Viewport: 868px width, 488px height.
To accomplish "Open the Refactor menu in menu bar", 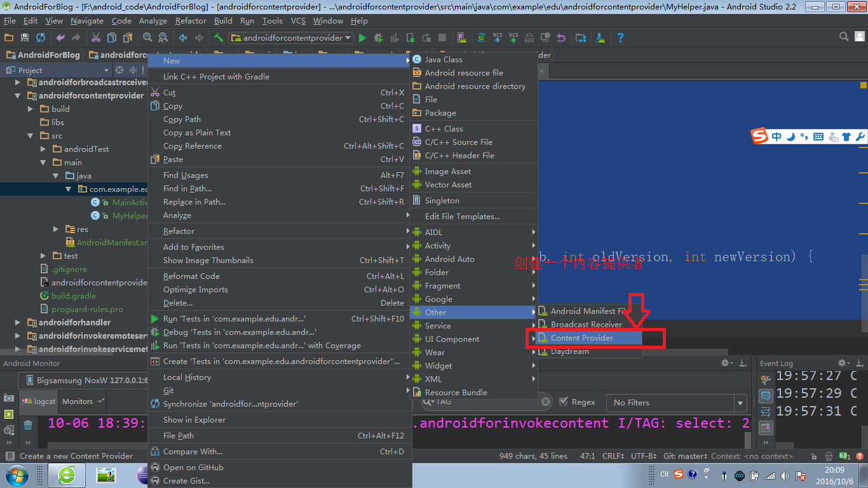I will (x=191, y=21).
